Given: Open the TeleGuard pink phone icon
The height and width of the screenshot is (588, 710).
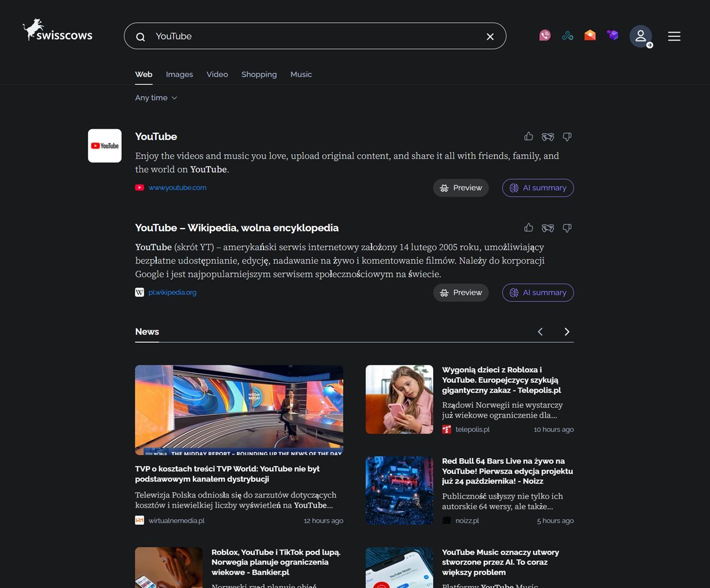Looking at the screenshot, I should 545,36.
